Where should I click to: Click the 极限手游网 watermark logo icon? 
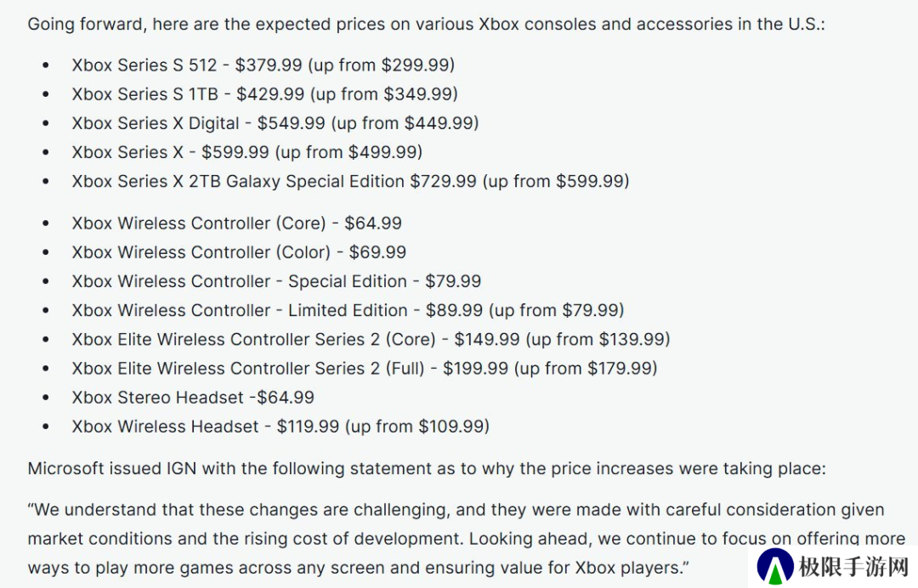774,566
